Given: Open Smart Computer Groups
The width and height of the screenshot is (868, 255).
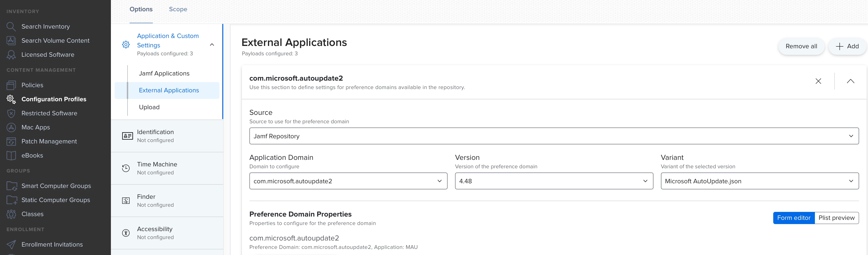Looking at the screenshot, I should [56, 186].
